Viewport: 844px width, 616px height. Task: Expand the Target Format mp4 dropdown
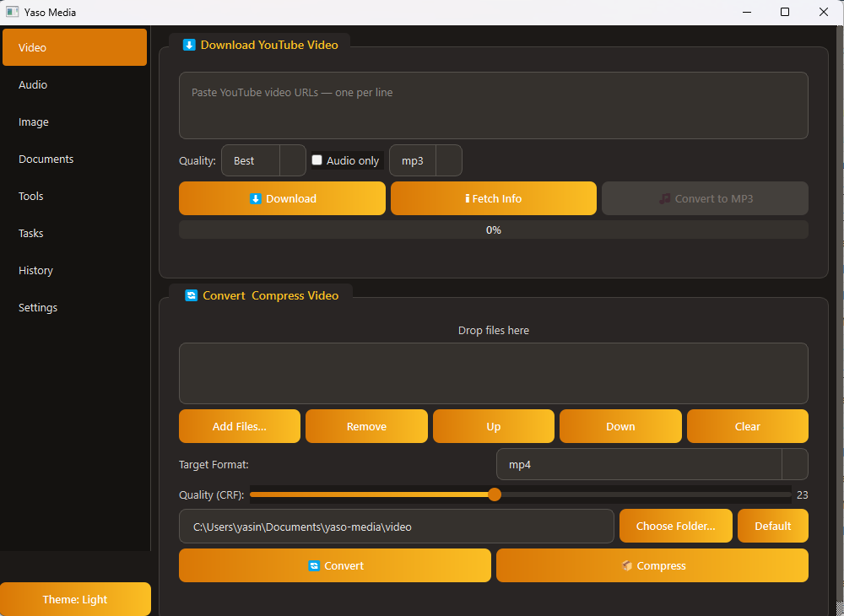pos(652,464)
